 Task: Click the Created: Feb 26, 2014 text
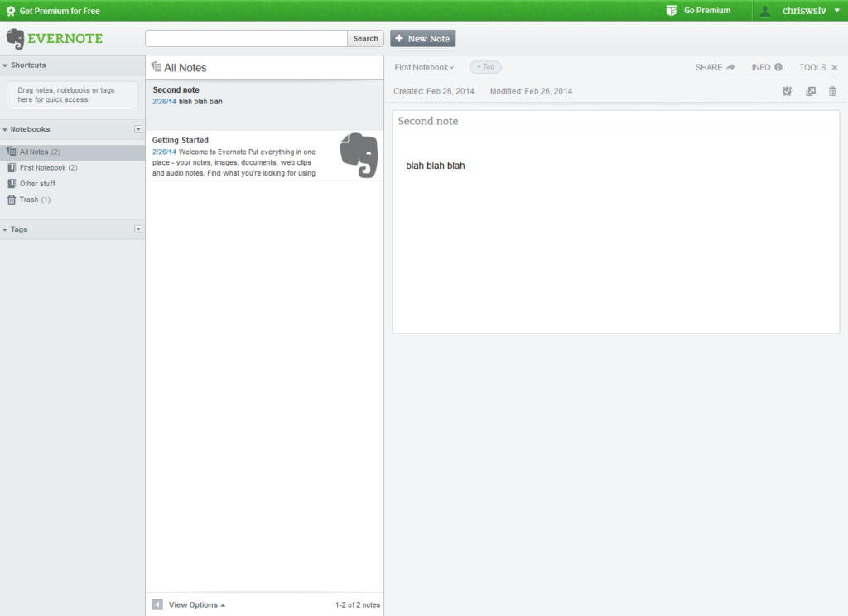click(434, 91)
